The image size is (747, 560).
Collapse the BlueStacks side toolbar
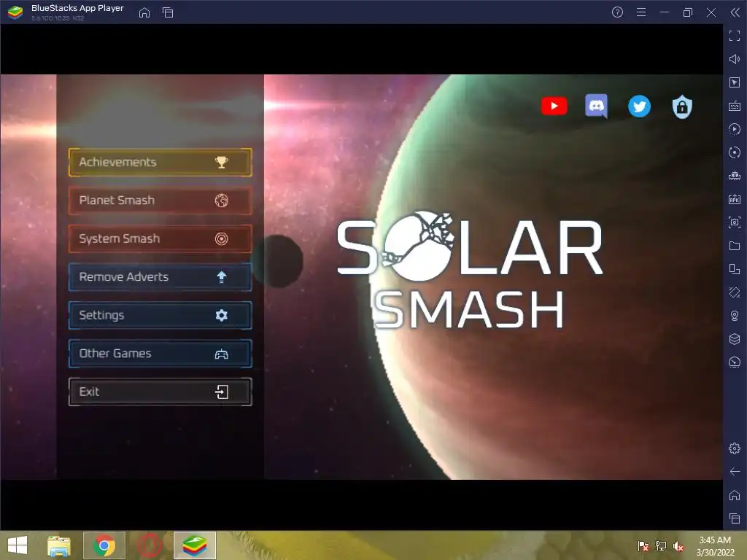735,12
